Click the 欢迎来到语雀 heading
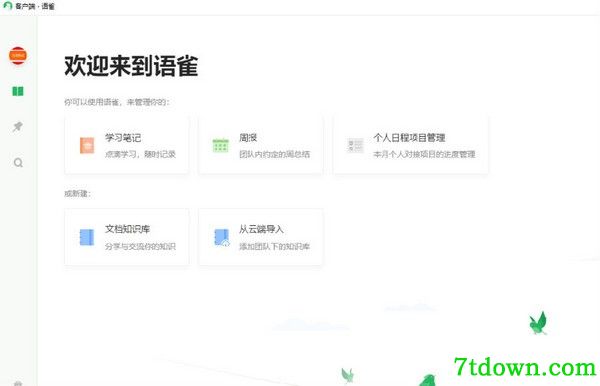 coord(131,66)
